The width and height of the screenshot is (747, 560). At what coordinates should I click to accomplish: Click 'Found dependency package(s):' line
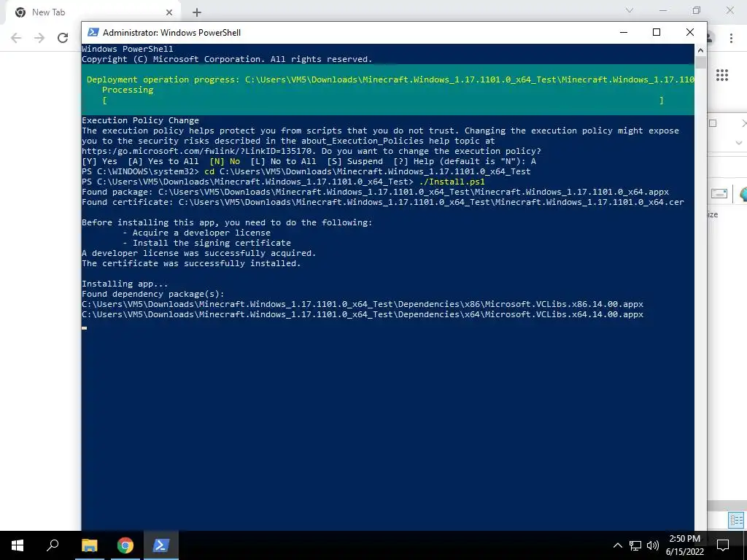[x=153, y=294]
